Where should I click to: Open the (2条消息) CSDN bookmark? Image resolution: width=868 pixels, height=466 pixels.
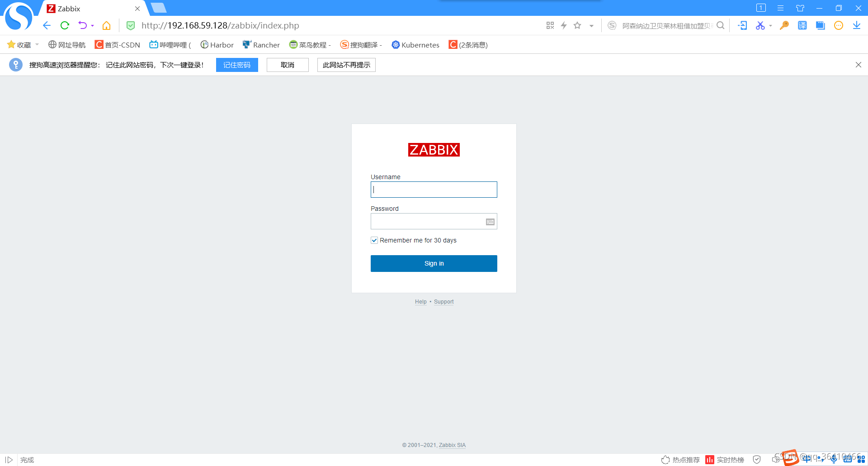468,45
